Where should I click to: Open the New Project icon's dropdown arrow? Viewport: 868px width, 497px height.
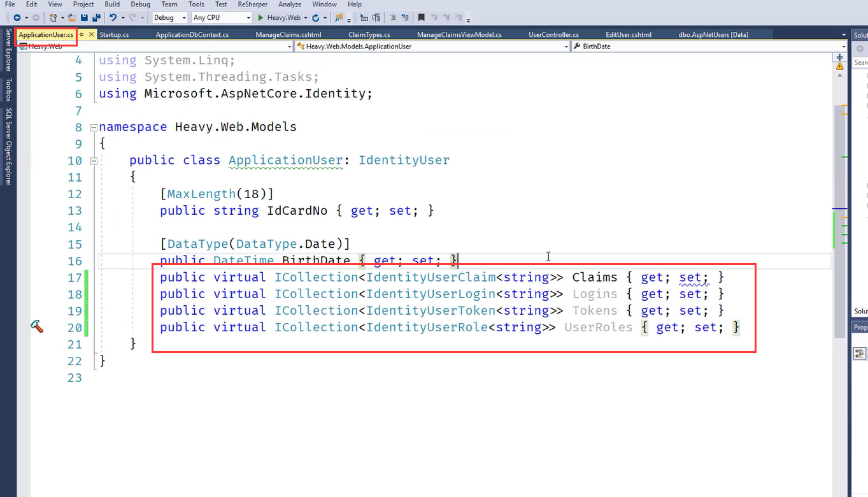click(x=62, y=18)
